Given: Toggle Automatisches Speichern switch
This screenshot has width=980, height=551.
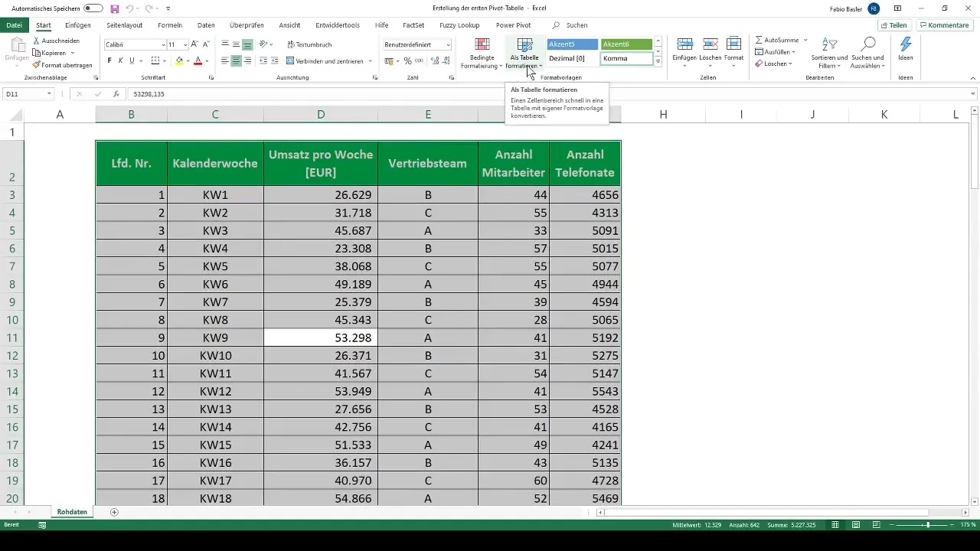Looking at the screenshot, I should coord(93,8).
